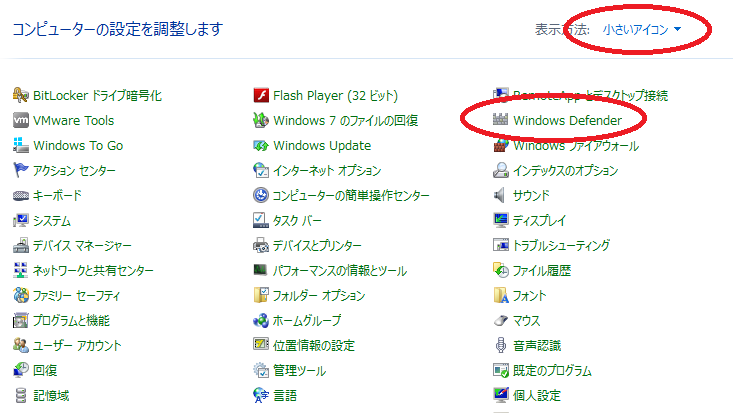Click the システム link text
The width and height of the screenshot is (733, 413).
pyautogui.click(x=51, y=220)
